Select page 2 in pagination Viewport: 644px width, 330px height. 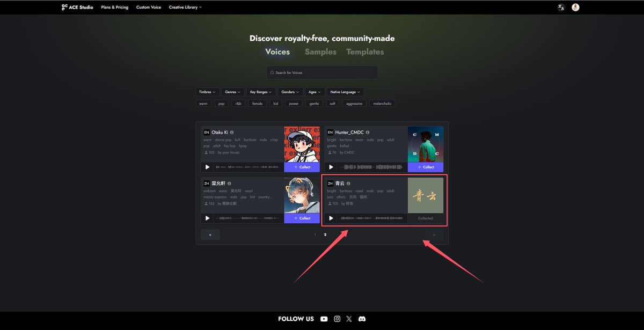point(325,234)
